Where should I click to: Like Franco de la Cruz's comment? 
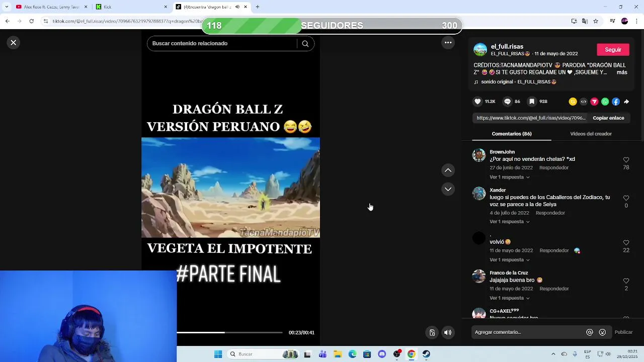tap(626, 281)
